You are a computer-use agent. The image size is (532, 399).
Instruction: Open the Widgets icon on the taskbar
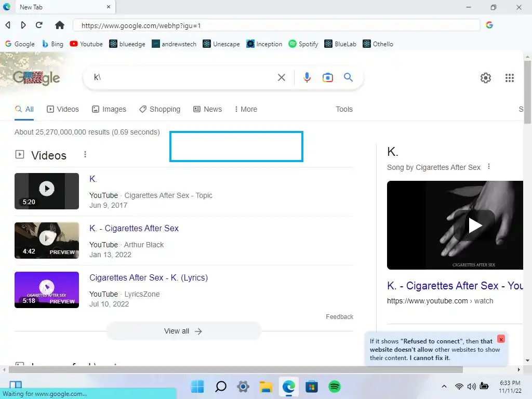tap(16, 384)
